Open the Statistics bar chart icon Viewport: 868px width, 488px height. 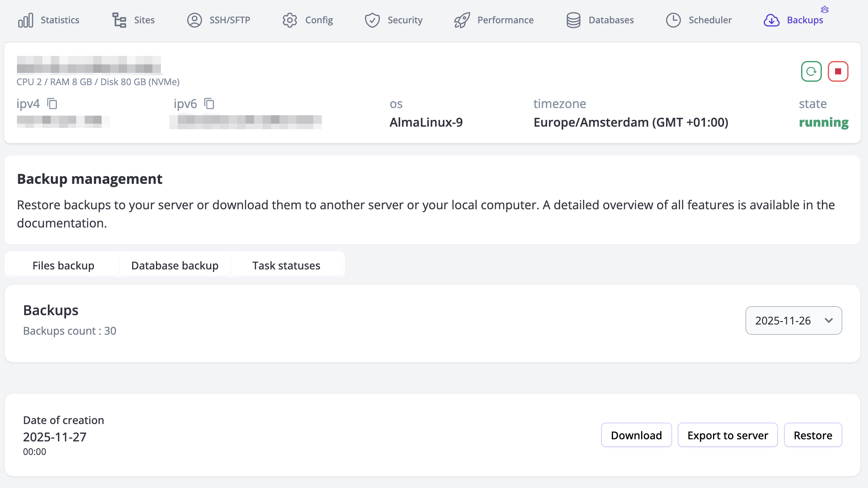click(x=25, y=20)
